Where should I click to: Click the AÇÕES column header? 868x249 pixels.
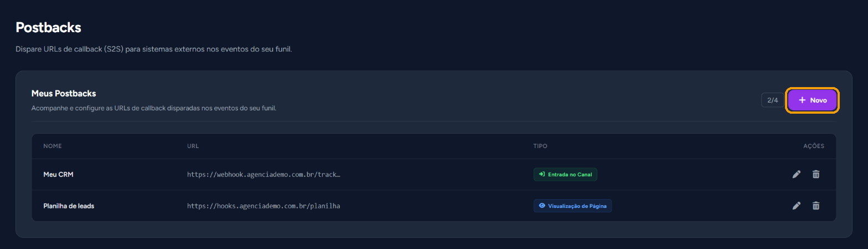pyautogui.click(x=814, y=146)
